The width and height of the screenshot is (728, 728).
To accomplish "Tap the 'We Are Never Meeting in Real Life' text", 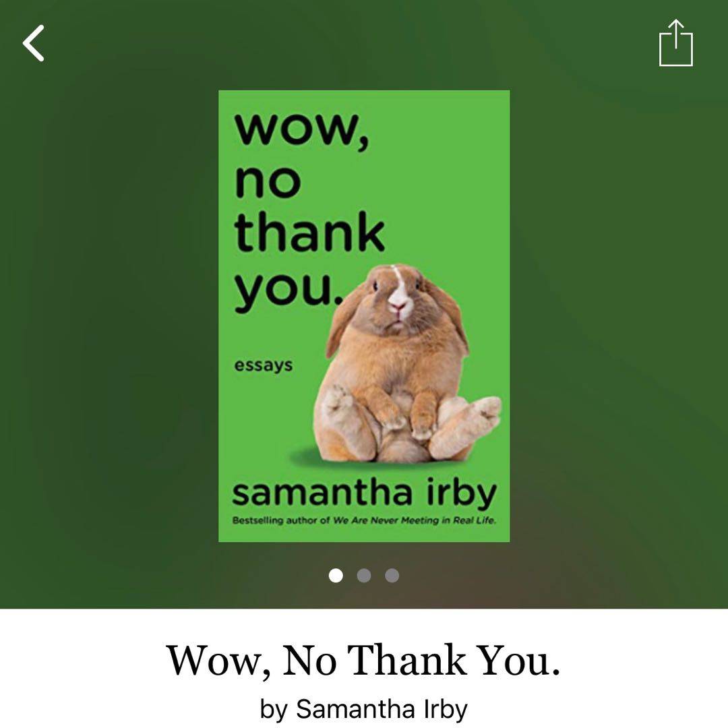I will (415, 520).
